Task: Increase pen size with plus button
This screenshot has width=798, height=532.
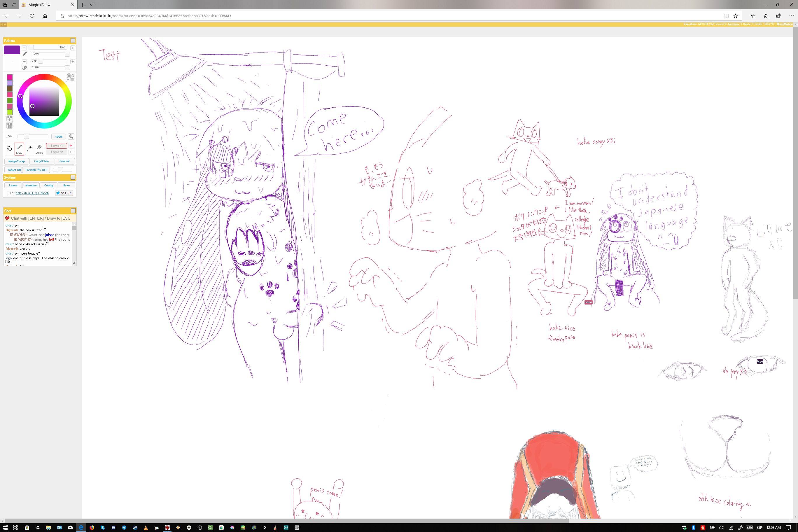Action: tap(73, 48)
